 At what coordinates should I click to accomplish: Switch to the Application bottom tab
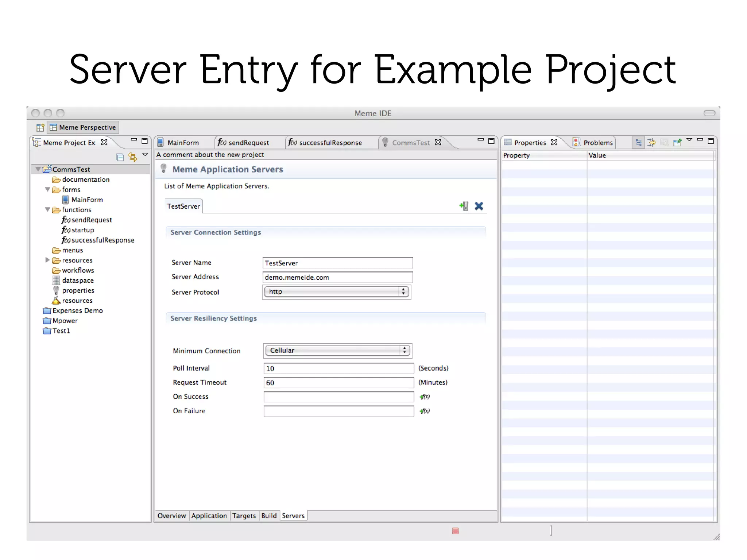point(209,516)
